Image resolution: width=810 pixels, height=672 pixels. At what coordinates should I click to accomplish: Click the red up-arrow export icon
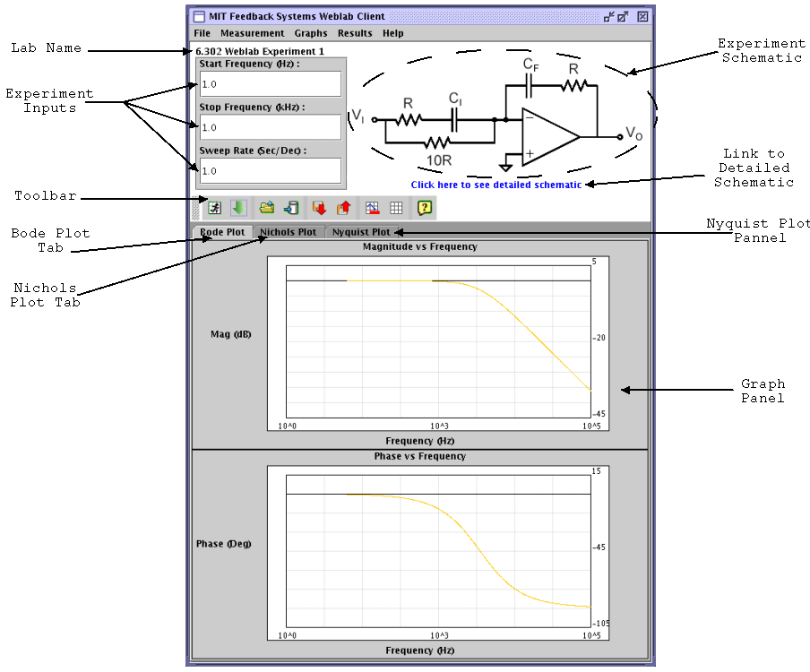344,207
